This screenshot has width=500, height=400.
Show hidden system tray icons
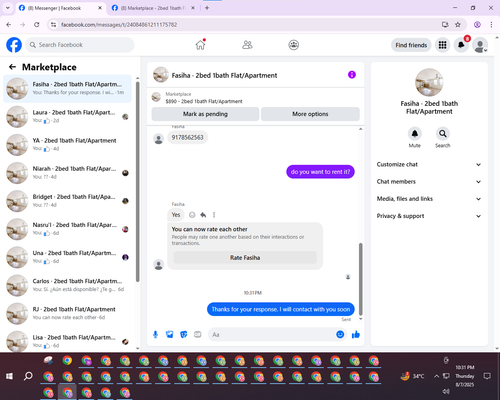click(x=436, y=376)
